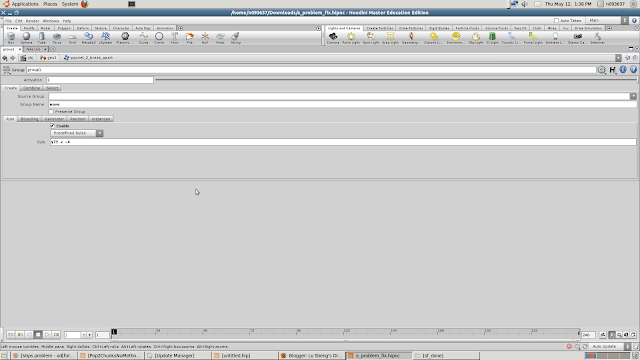
Task: Add a Sky Light from the shelf
Action: pyautogui.click(x=476, y=38)
